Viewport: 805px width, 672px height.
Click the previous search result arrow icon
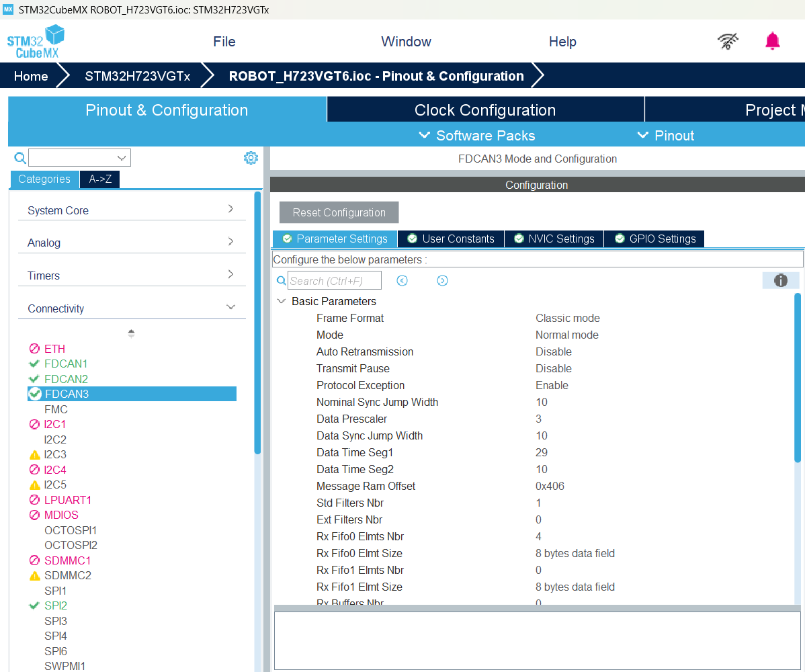pyautogui.click(x=402, y=280)
